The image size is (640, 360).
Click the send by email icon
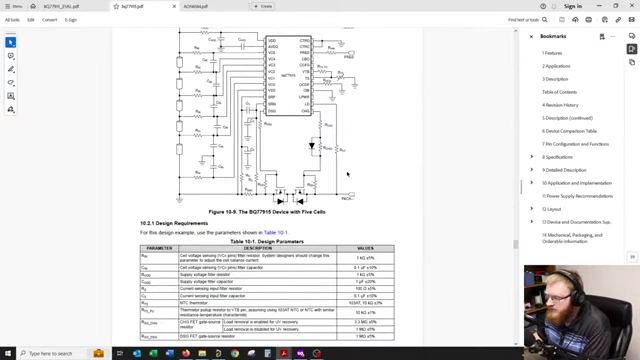pyautogui.click(x=632, y=20)
